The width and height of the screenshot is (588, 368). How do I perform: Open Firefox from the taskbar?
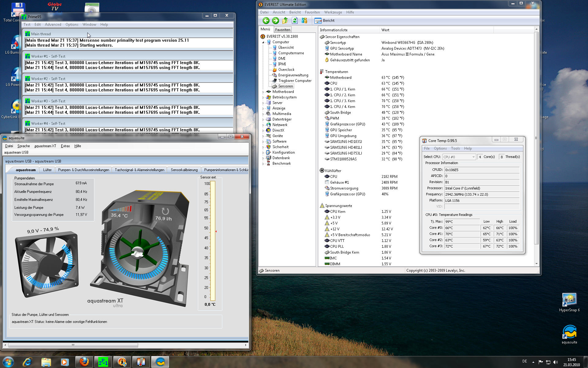(x=84, y=362)
